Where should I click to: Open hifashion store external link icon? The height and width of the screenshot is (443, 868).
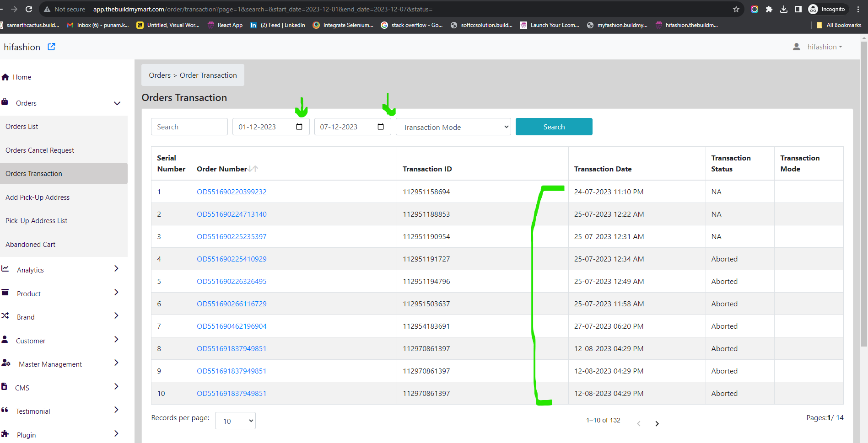(x=52, y=47)
